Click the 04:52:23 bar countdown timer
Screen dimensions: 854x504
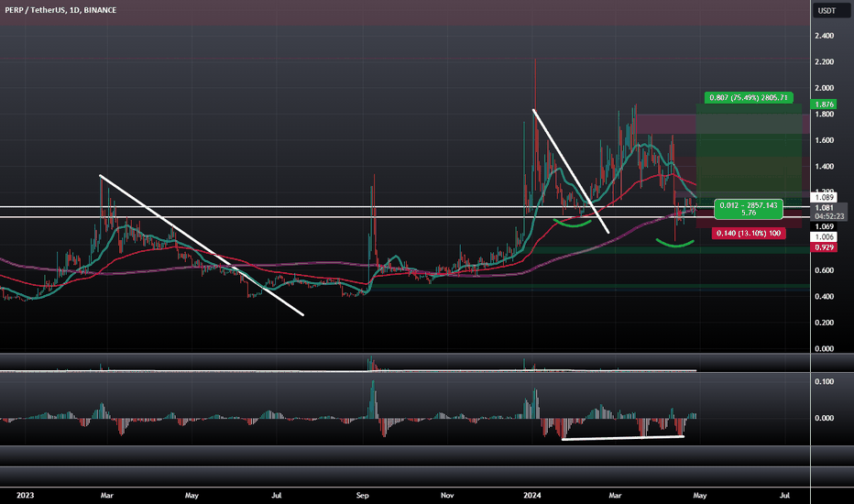point(829,216)
